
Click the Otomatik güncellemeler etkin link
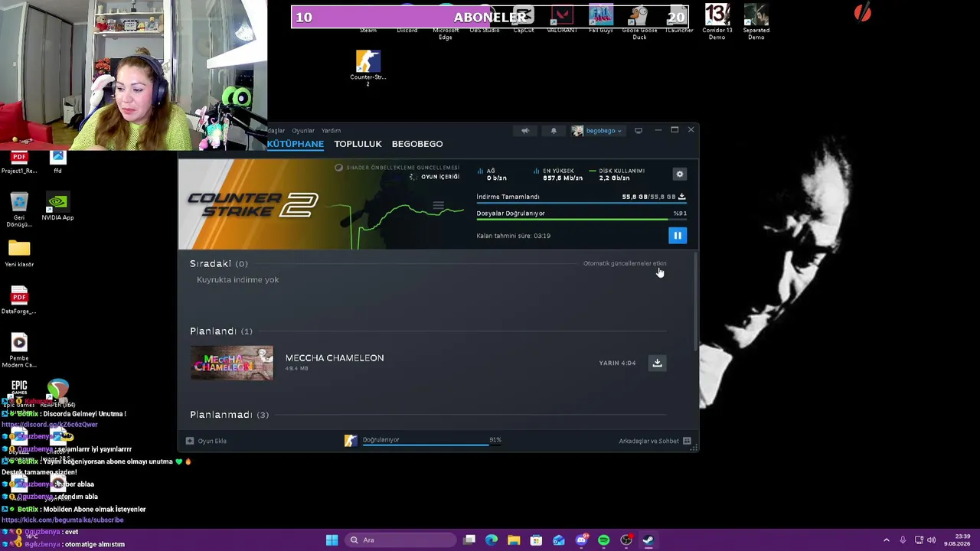pyautogui.click(x=625, y=263)
